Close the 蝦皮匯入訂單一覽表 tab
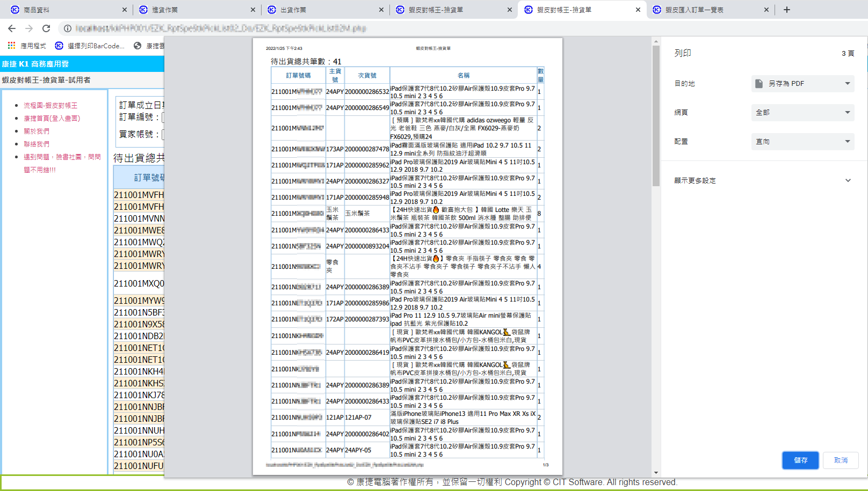 [x=766, y=10]
